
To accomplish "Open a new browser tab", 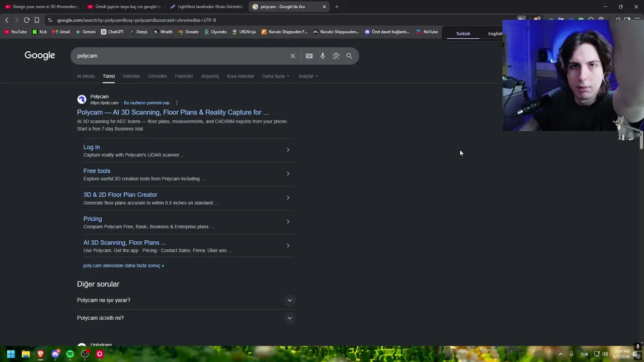I will [337, 7].
